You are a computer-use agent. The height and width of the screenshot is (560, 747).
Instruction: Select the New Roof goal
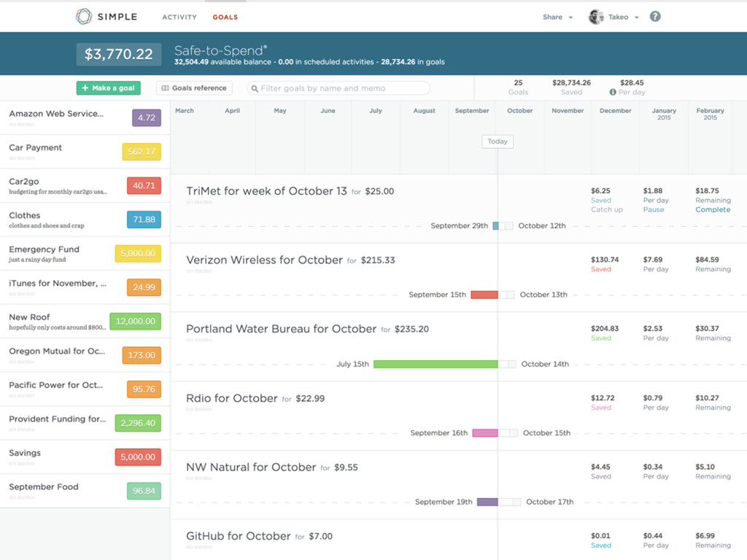click(85, 322)
